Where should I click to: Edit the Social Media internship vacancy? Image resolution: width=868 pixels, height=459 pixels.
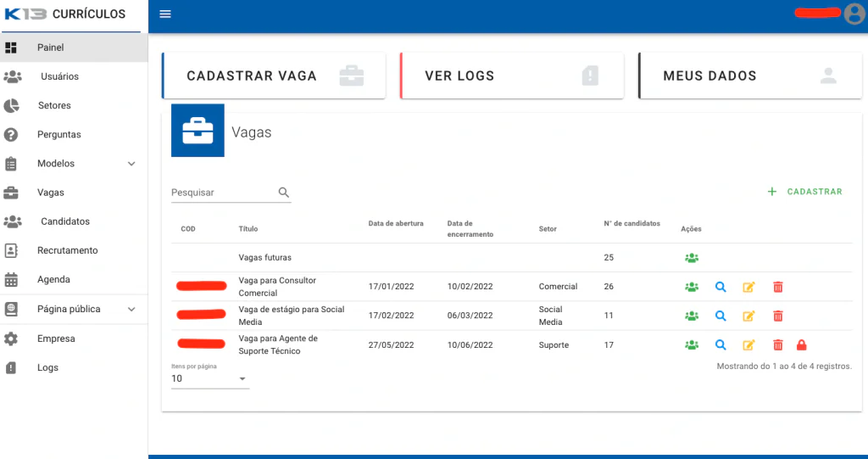coord(748,316)
